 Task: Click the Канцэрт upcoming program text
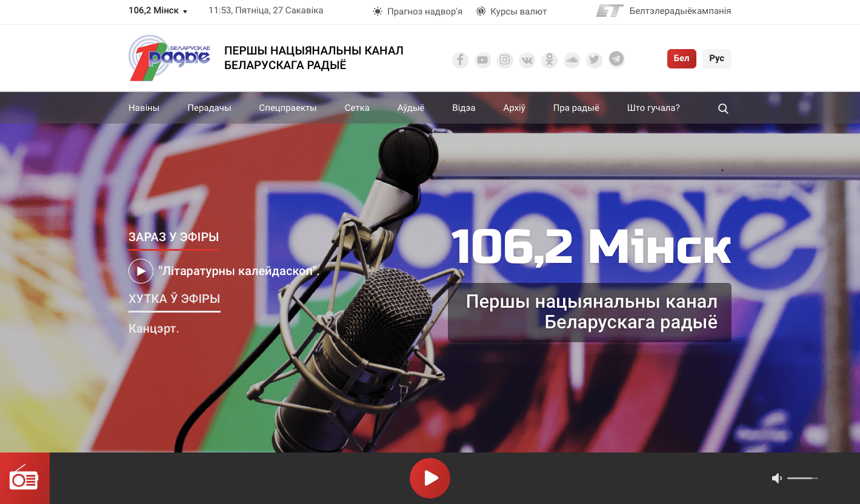(154, 329)
